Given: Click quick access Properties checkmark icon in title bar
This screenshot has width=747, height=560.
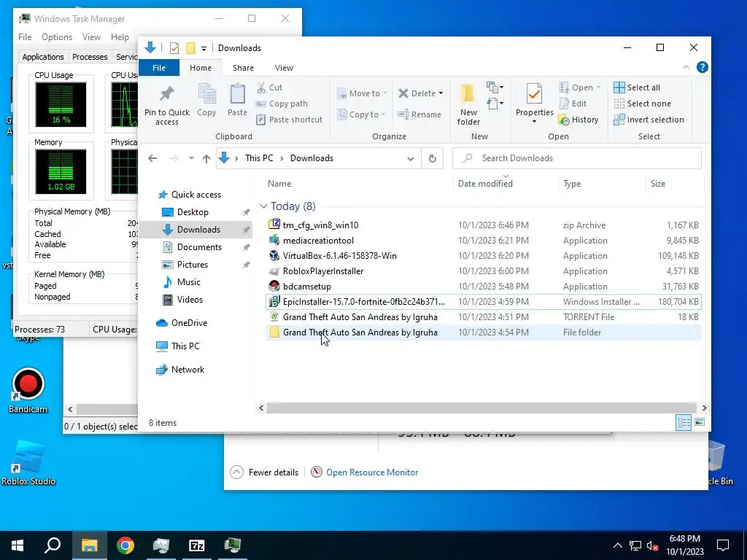Looking at the screenshot, I should coord(174,48).
